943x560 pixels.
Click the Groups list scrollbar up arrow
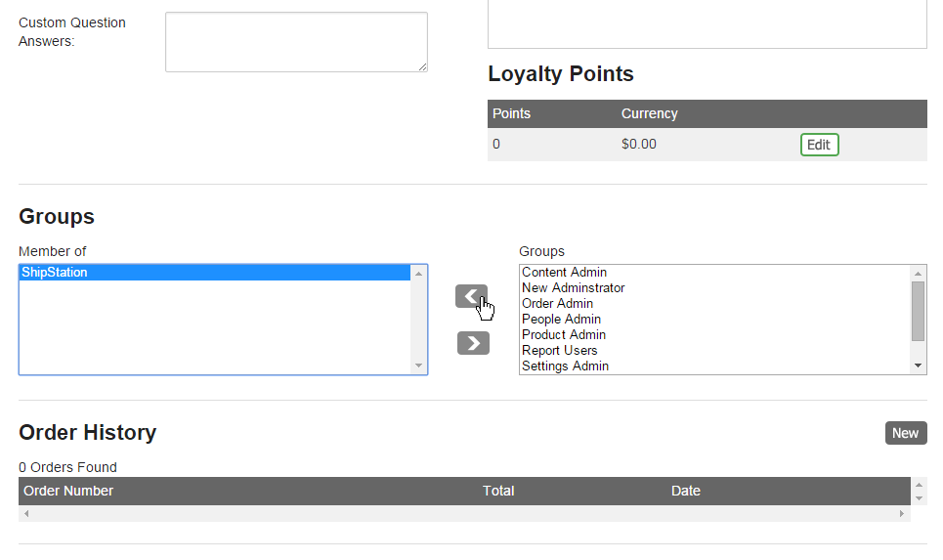tap(919, 273)
